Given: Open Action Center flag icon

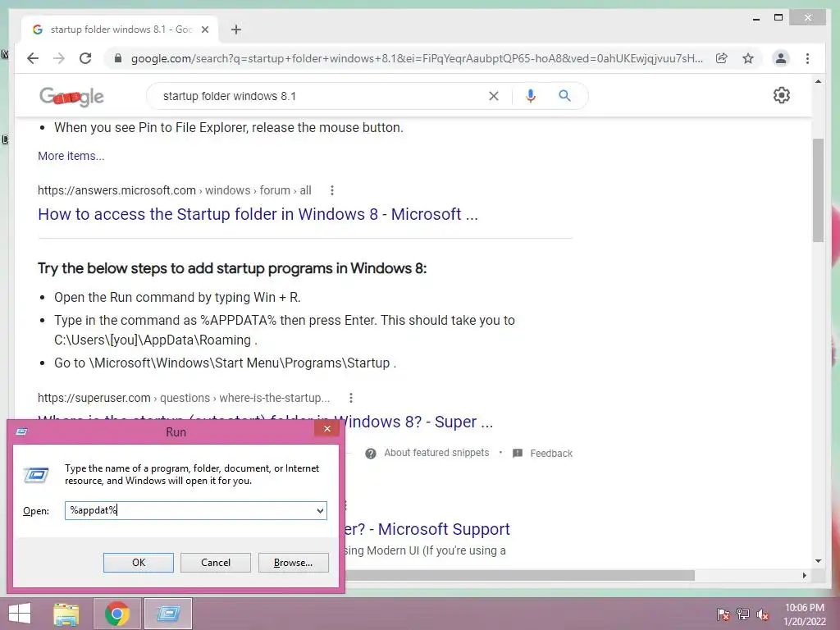Looking at the screenshot, I should click(x=723, y=614).
